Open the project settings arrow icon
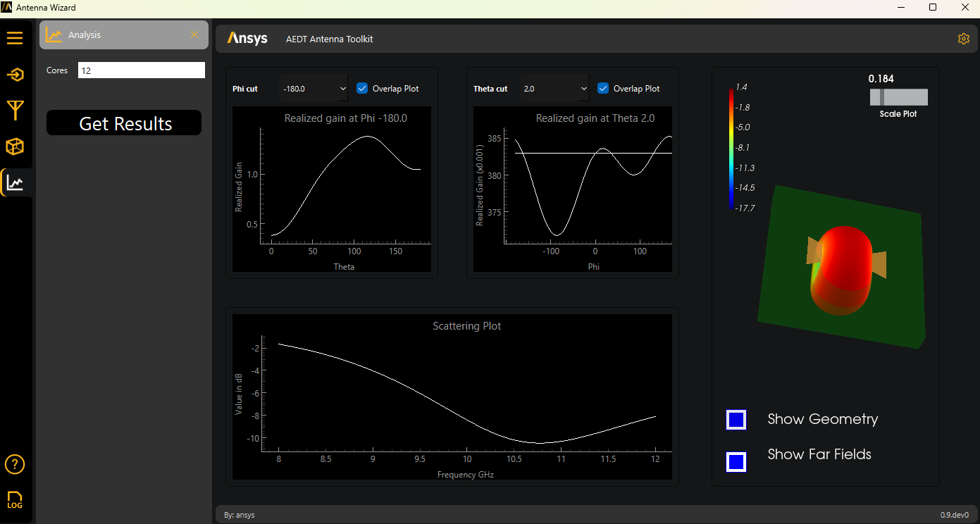 pos(15,75)
